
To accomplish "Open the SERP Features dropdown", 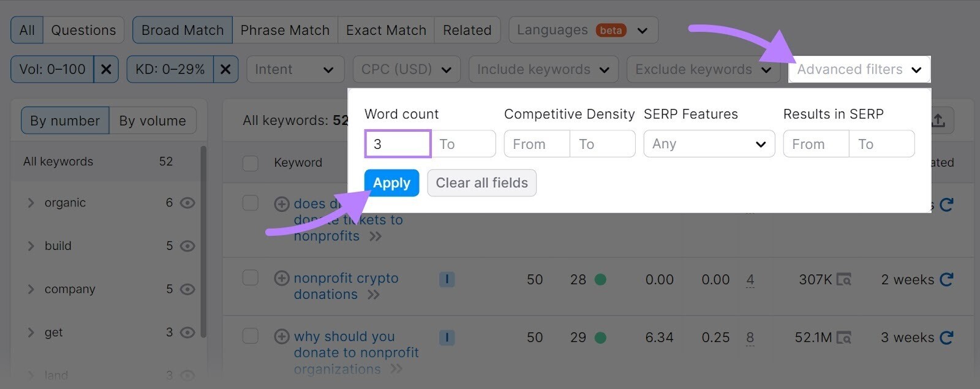I will tap(709, 143).
